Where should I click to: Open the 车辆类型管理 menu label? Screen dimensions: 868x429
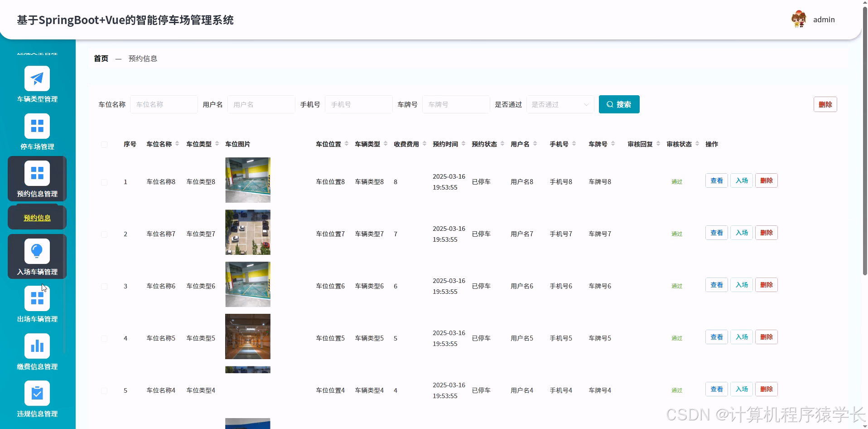(x=37, y=99)
